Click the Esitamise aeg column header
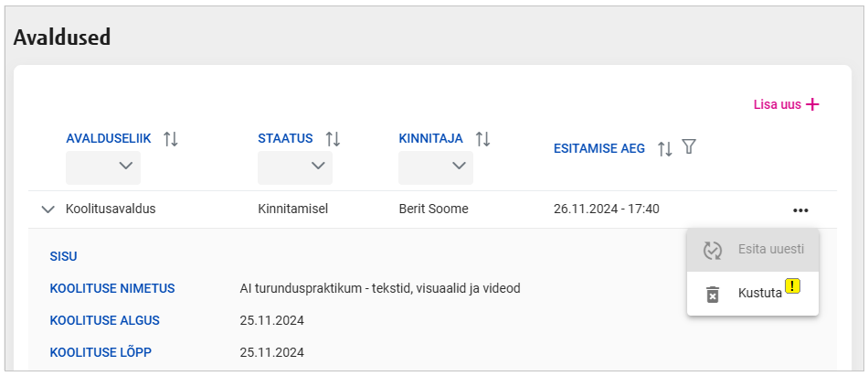 pos(598,148)
